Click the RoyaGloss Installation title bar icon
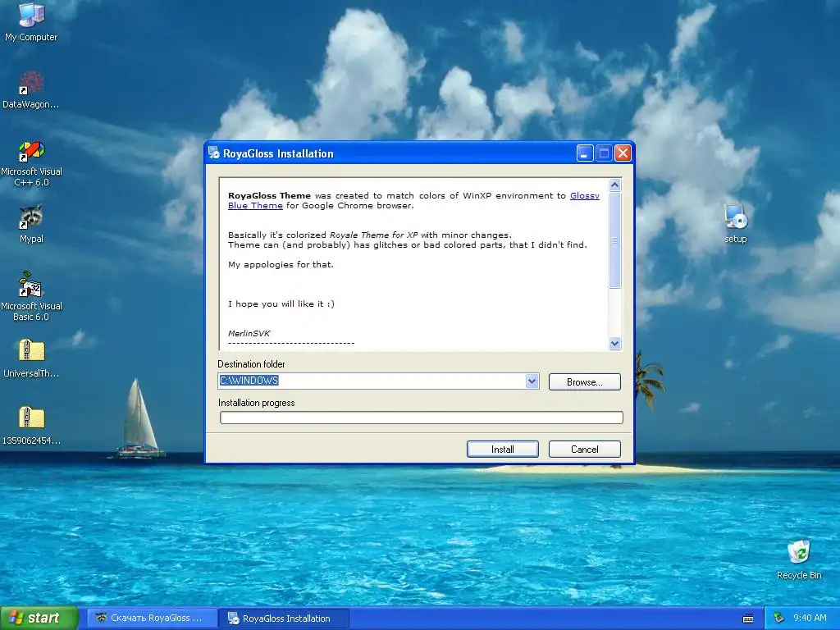This screenshot has width=840, height=630. click(214, 153)
